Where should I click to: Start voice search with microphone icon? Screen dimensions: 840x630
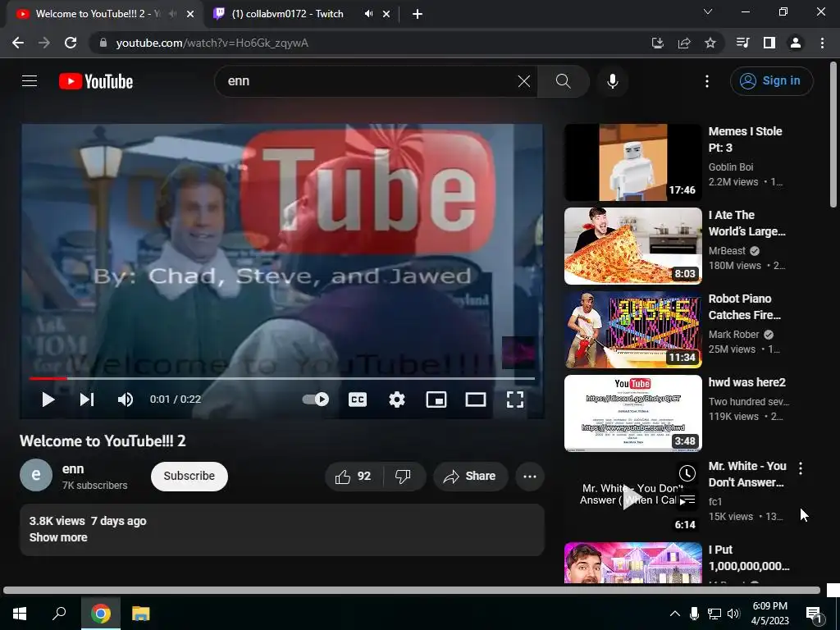click(613, 81)
